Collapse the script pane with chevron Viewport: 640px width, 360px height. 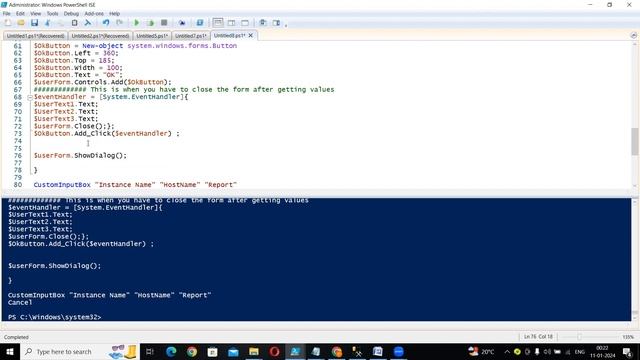click(633, 36)
